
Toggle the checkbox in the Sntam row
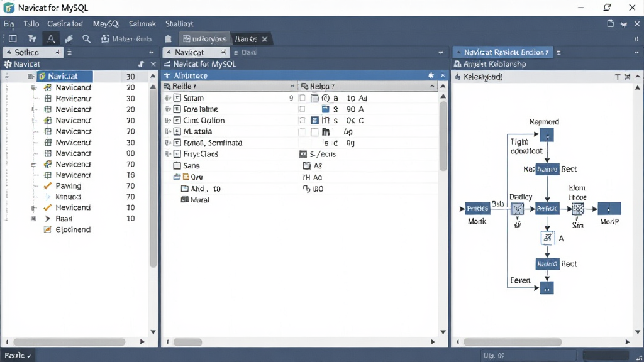(303, 98)
